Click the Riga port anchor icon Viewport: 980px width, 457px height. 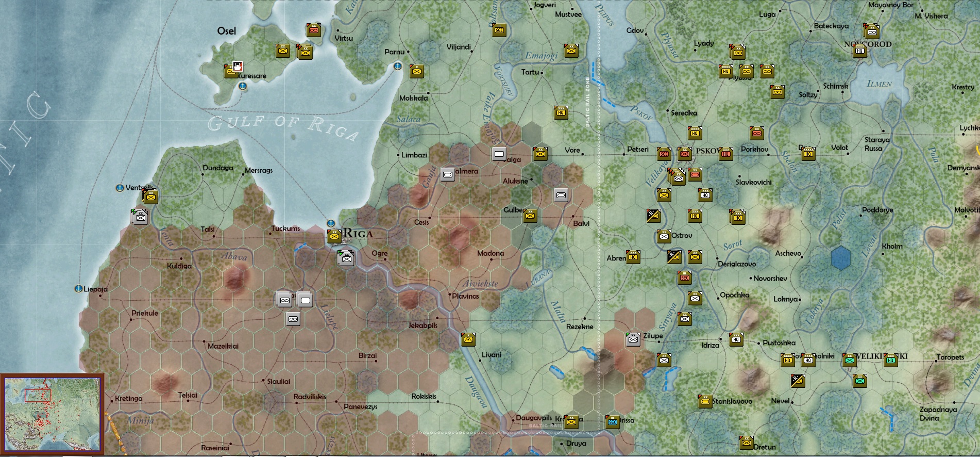point(331,223)
